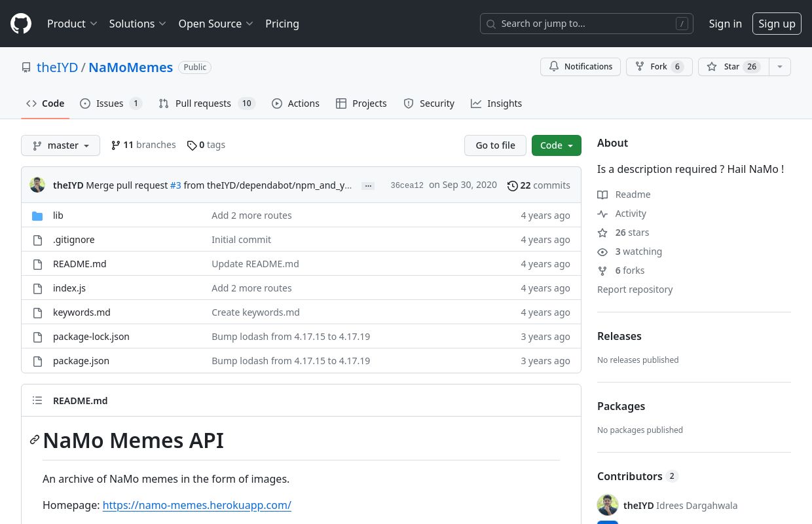Click the heading anchor link icon
Screen dimensions: 812x524
(x=35, y=440)
